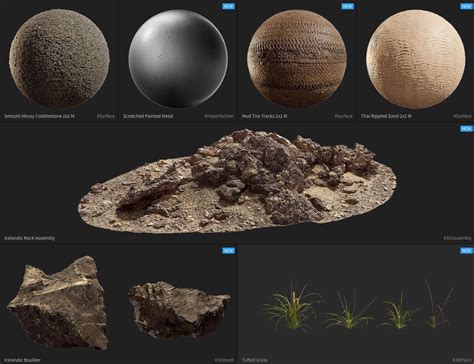Screen dimensions: 474x364
Task: Click the NEW badge on Icelandic Rock Assembly
Action: tap(466, 129)
